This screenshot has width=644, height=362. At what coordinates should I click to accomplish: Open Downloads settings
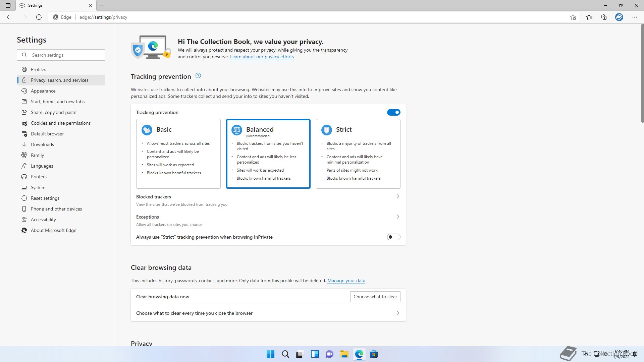click(x=61, y=144)
